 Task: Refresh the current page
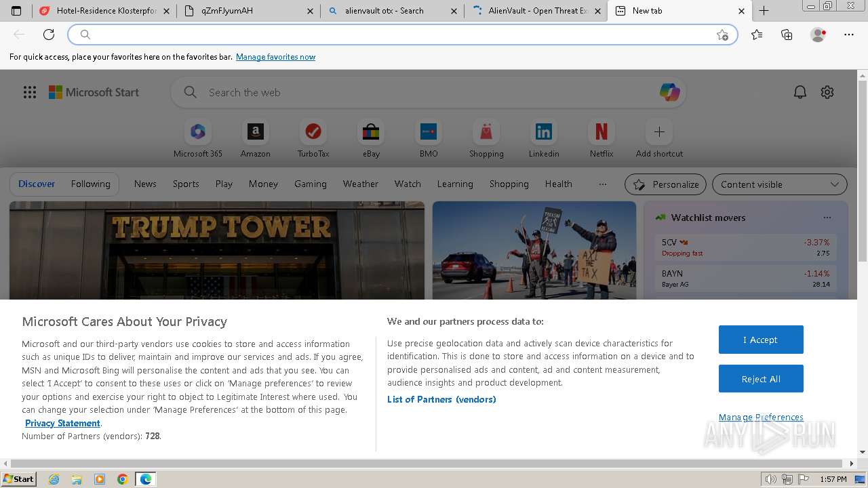(49, 35)
